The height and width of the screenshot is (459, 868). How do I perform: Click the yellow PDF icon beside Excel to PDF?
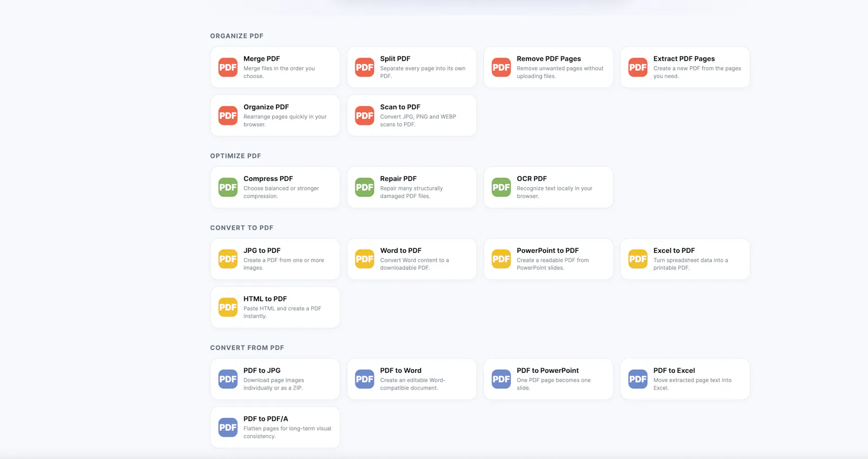(638, 259)
